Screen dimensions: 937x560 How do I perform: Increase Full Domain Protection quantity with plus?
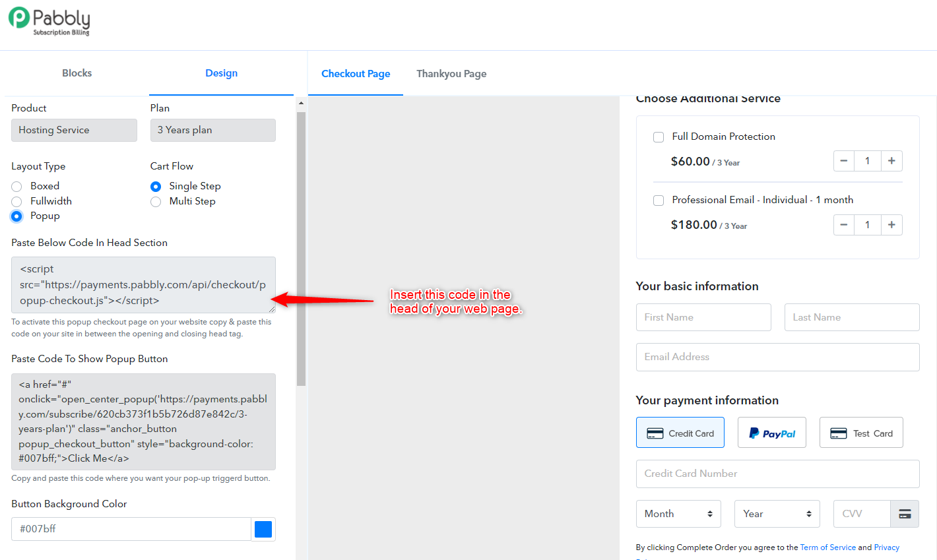pos(891,161)
